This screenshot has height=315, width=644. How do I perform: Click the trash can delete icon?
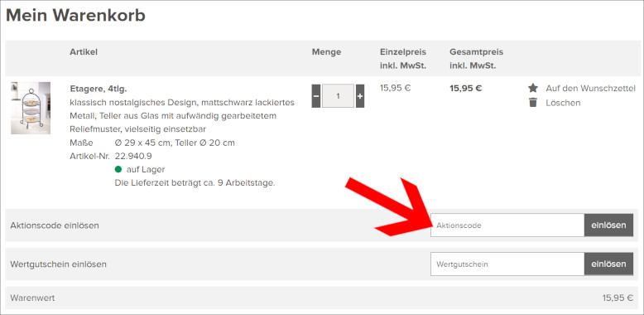click(x=533, y=103)
